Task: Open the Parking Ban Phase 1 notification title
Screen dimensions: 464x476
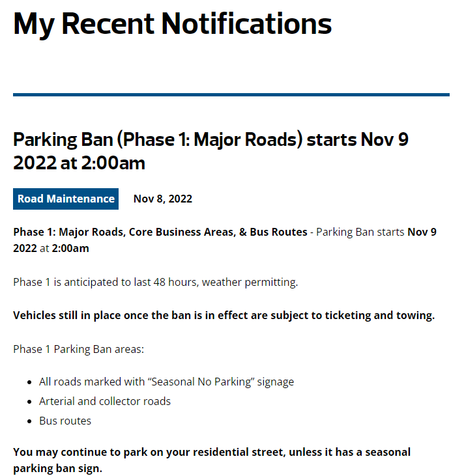Action: (x=210, y=151)
